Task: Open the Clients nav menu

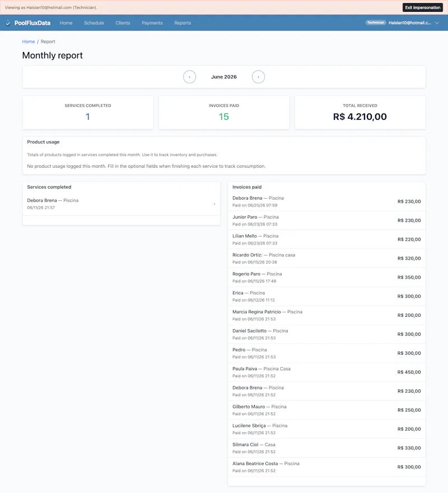Action: [123, 23]
